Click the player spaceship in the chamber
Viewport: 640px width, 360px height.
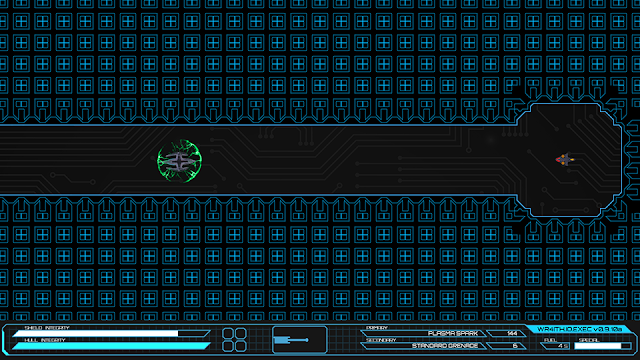564,160
